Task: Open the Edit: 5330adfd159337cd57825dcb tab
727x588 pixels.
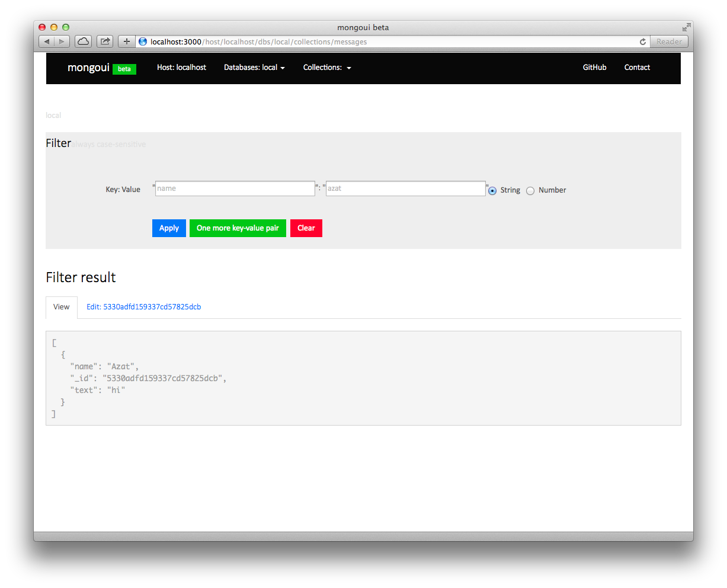Action: coord(143,307)
